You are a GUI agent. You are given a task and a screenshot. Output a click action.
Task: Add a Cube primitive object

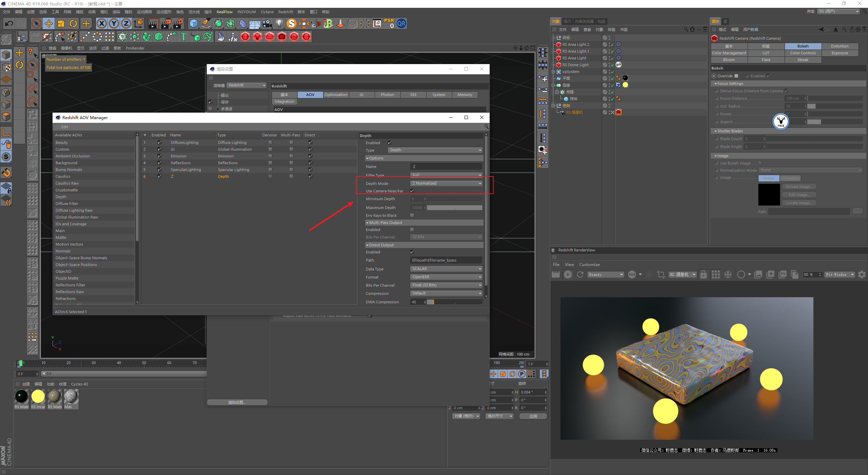[194, 24]
